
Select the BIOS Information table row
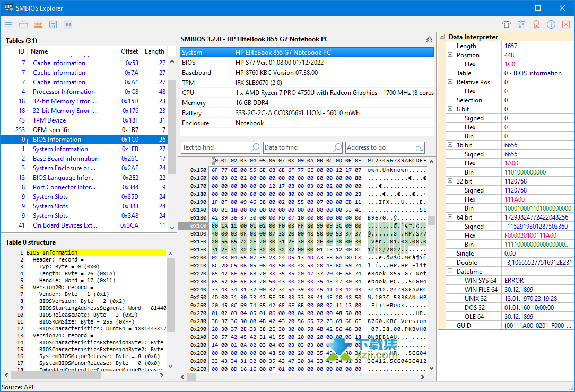pos(84,140)
